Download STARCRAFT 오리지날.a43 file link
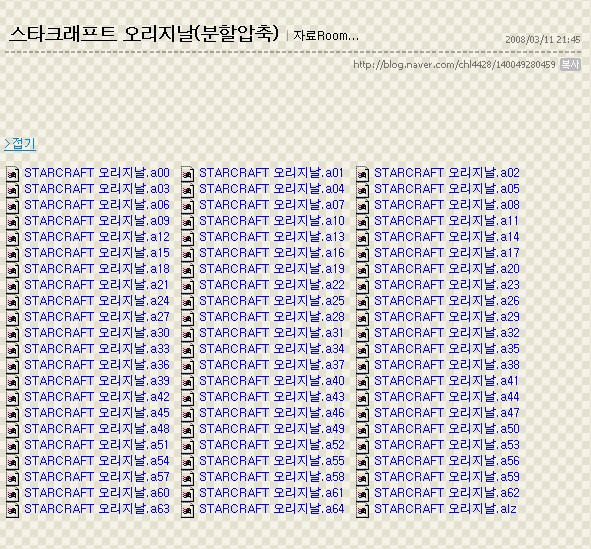591x549 pixels. pyautogui.click(x=272, y=397)
